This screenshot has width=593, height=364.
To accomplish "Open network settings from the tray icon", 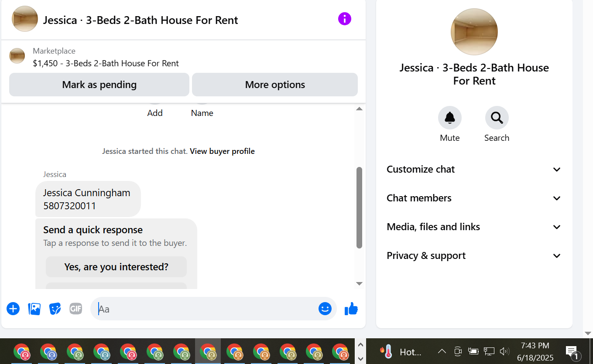I will (x=489, y=351).
